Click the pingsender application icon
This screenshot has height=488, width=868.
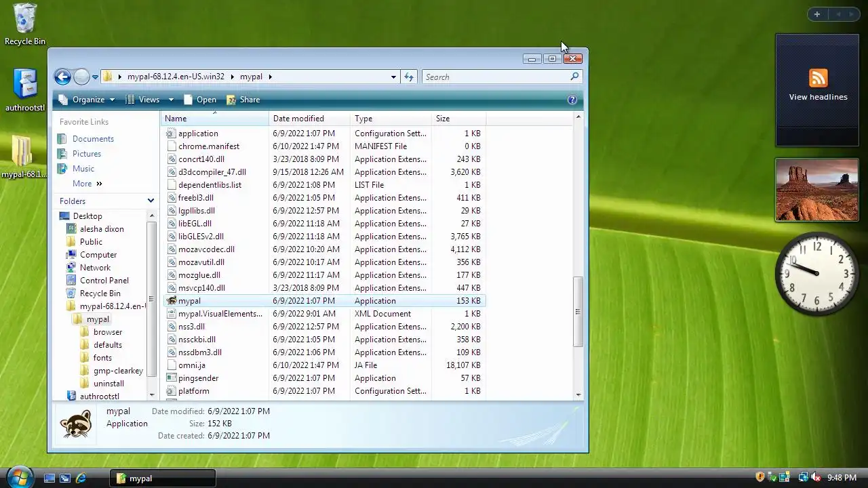tap(172, 378)
